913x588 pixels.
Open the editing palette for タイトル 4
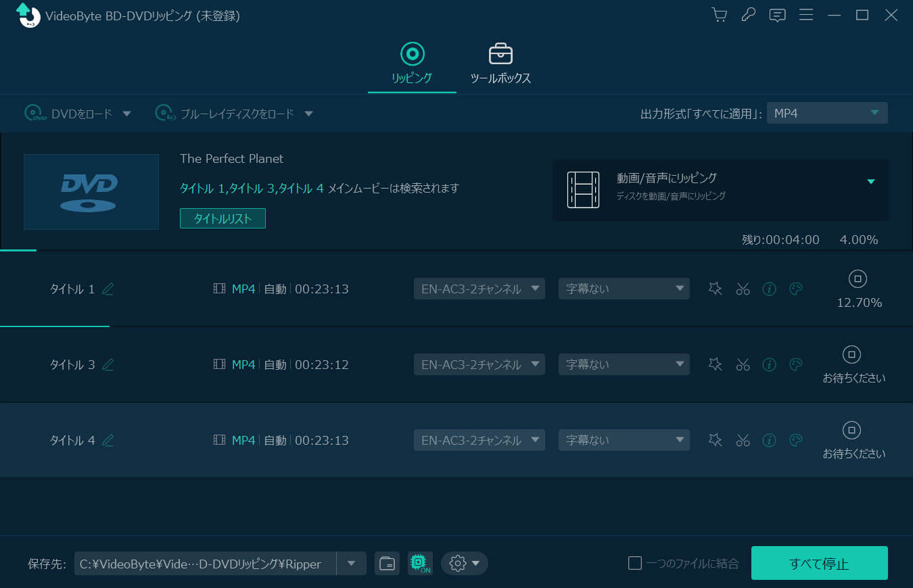point(795,440)
